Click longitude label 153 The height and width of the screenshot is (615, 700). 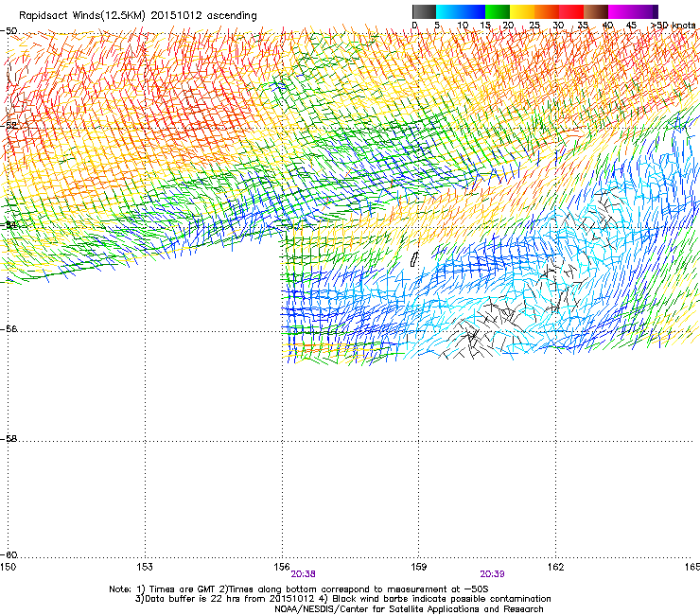[145, 567]
